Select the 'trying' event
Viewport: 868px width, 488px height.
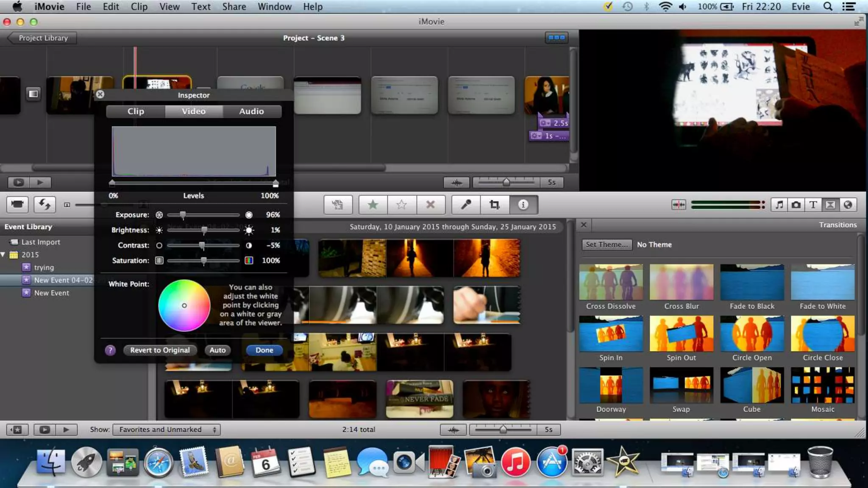44,268
